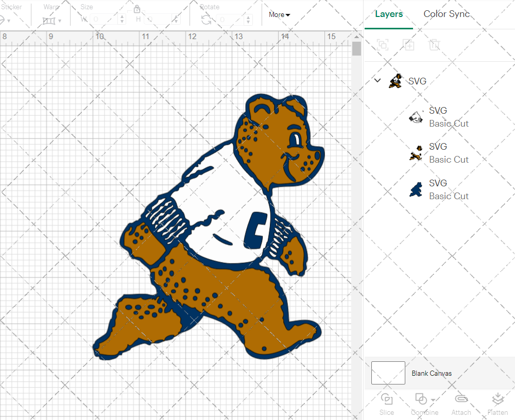Click the size lock aspect ratio toggle
The width and height of the screenshot is (515, 420).
[137, 9]
